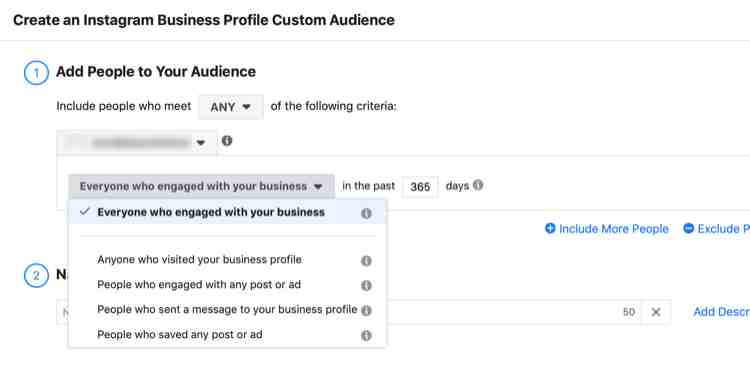Collapse the Everyone who engaged dropdown button

click(x=201, y=186)
